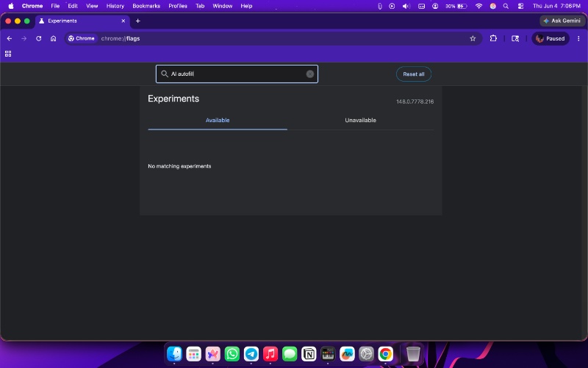Reload the chrome://flags page

coord(39,38)
